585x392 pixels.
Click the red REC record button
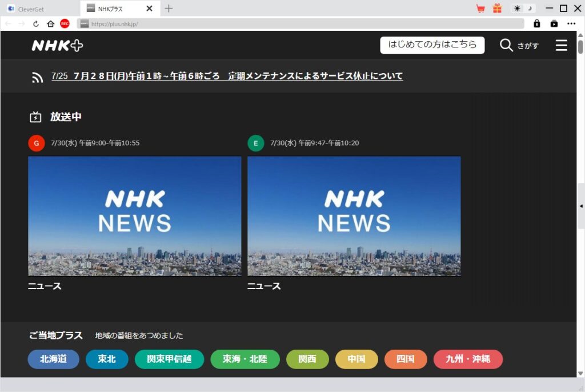[65, 23]
